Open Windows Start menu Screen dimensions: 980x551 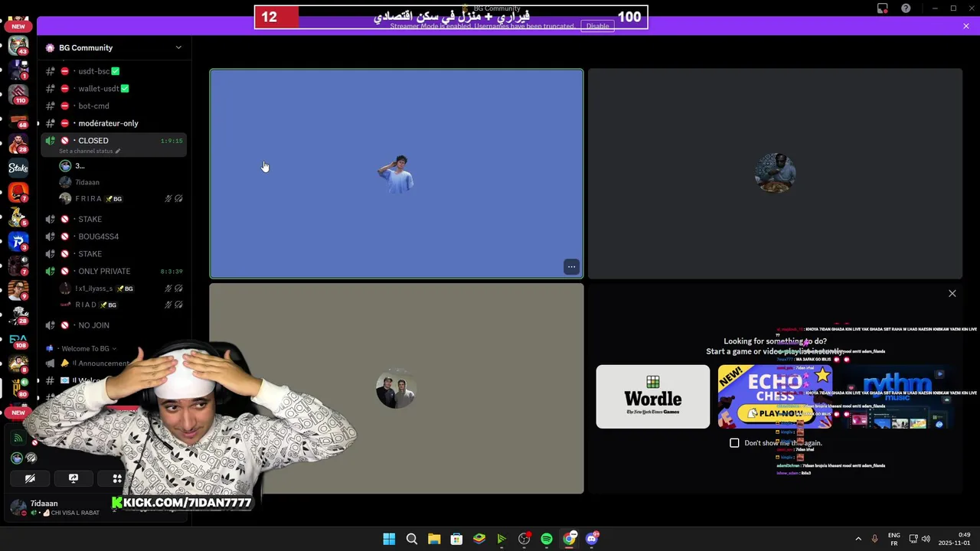[x=389, y=539]
